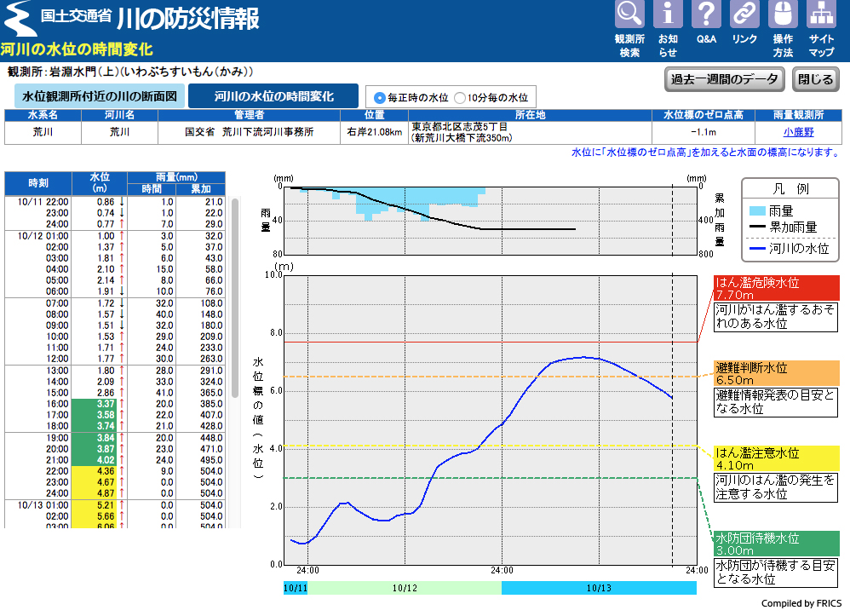Click the 10/13 date bar below the chart
850x616 pixels.
[599, 588]
